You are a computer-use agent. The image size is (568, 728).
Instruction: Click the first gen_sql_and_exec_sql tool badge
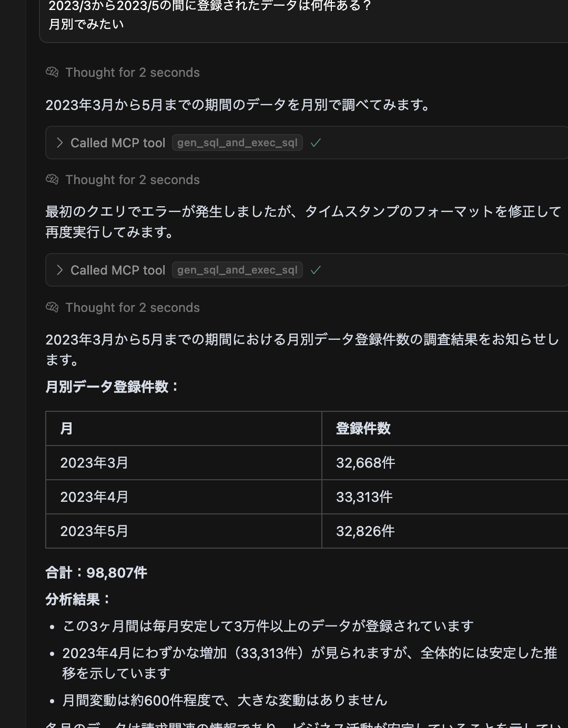237,143
